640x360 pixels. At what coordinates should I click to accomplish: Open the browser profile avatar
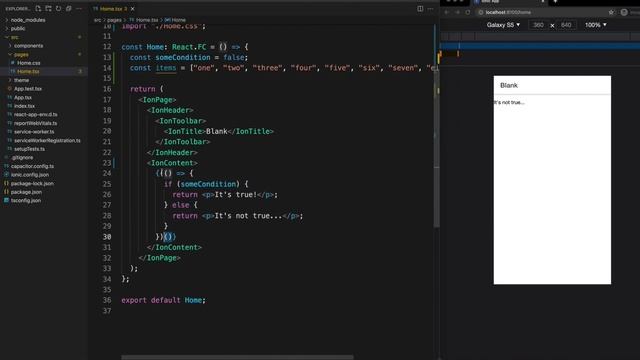click(x=624, y=12)
